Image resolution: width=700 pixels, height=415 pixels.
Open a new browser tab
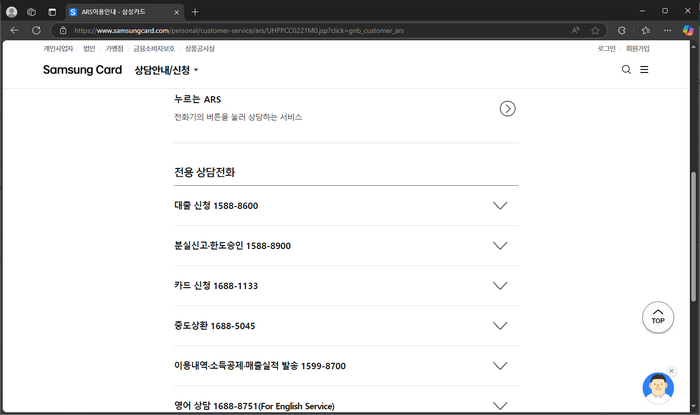[x=195, y=12]
